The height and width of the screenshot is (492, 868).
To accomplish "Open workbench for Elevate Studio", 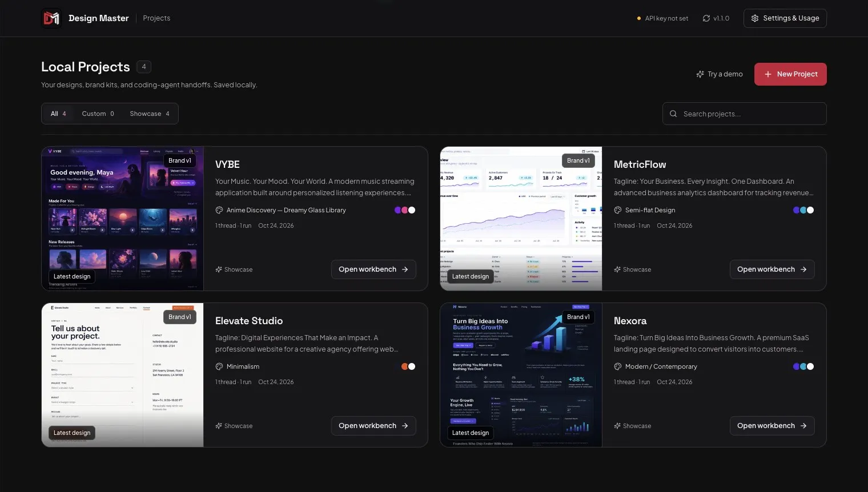I will pyautogui.click(x=373, y=426).
